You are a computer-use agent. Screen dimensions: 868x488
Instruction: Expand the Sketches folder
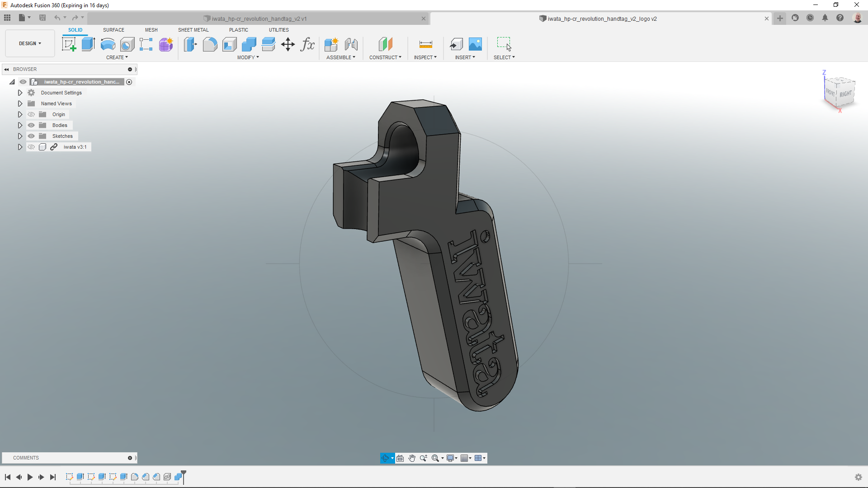coord(20,136)
